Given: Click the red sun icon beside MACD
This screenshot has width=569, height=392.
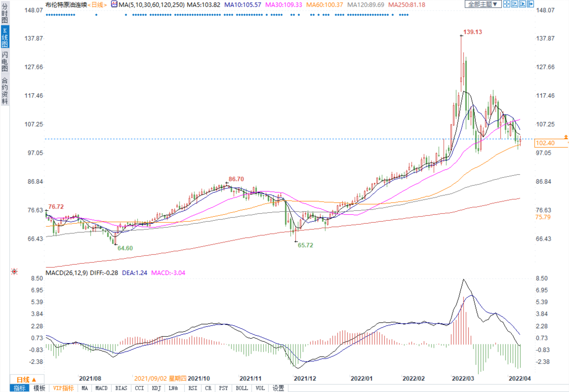Looking at the screenshot, I should 14,272.
